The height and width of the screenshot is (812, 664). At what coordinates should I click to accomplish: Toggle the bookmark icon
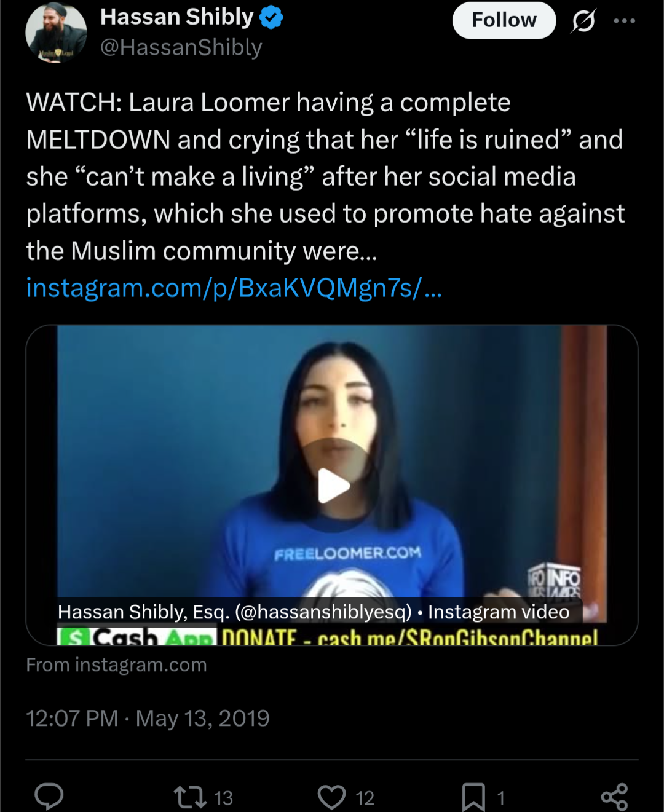(x=473, y=797)
